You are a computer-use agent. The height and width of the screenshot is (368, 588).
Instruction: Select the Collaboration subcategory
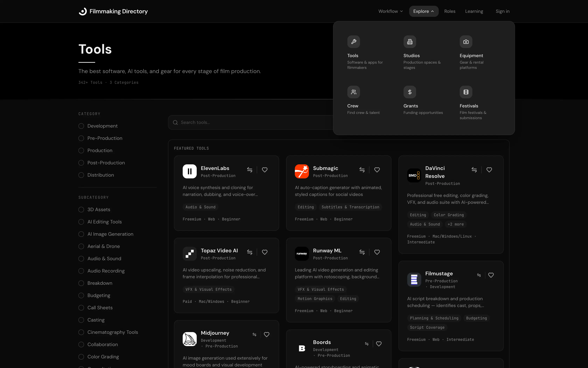click(x=81, y=344)
